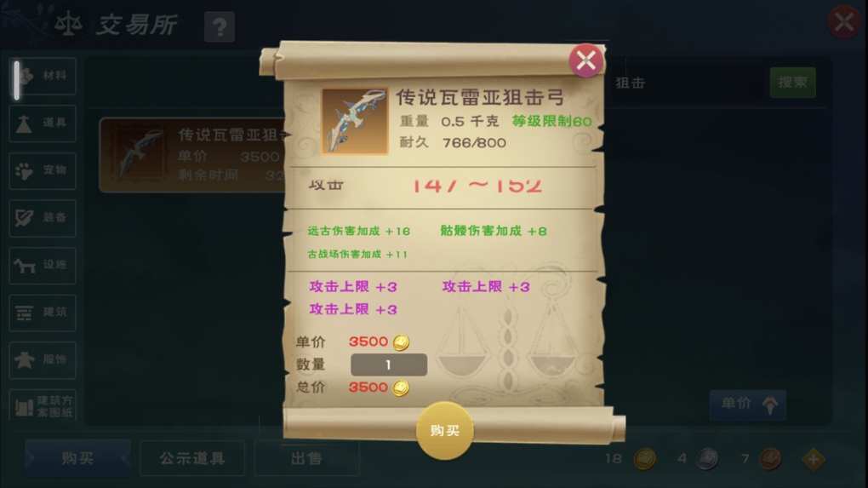868x488 pixels.
Task: Open the help question mark icon
Action: tap(220, 26)
